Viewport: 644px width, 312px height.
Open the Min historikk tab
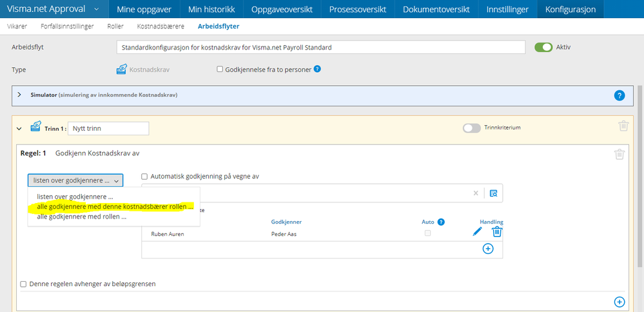click(211, 9)
